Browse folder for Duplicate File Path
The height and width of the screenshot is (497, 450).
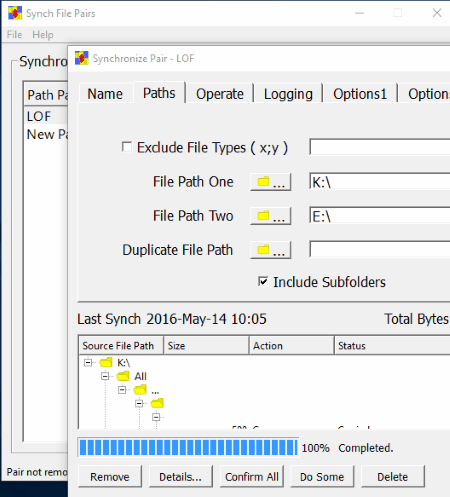(271, 250)
